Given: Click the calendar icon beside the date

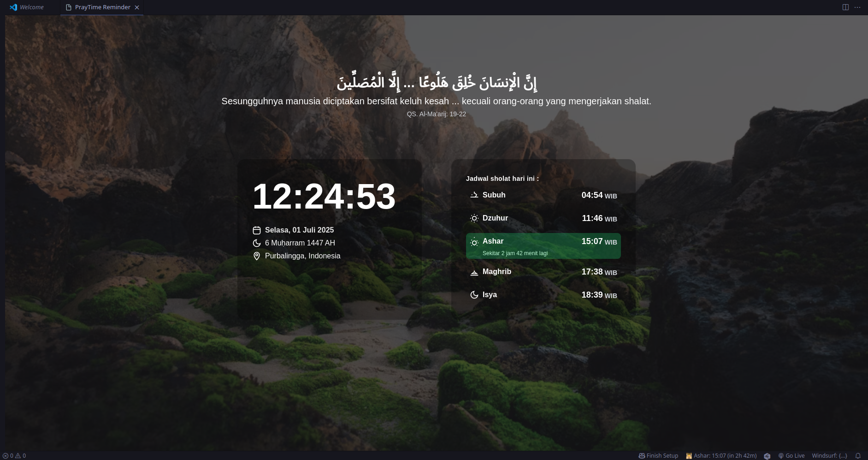Looking at the screenshot, I should pos(257,230).
